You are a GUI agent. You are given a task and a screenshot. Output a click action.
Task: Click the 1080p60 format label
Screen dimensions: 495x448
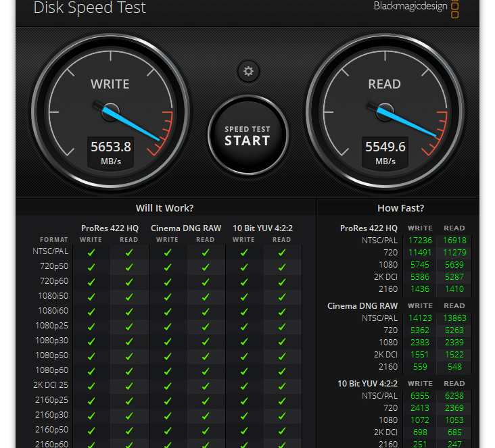coord(52,370)
